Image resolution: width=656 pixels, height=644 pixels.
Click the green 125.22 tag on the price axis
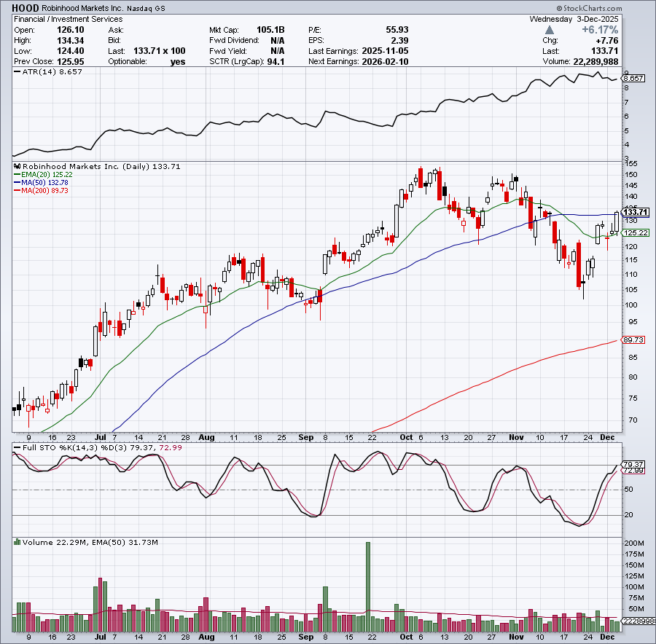click(636, 232)
